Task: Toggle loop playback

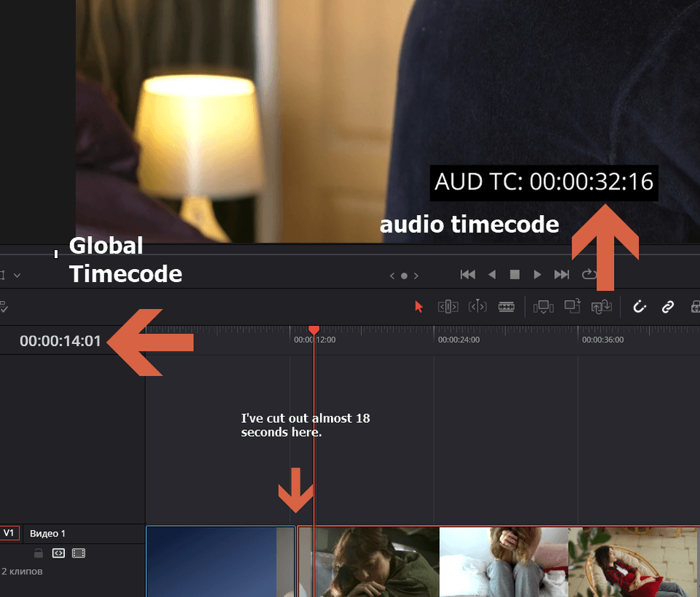Action: 588,275
